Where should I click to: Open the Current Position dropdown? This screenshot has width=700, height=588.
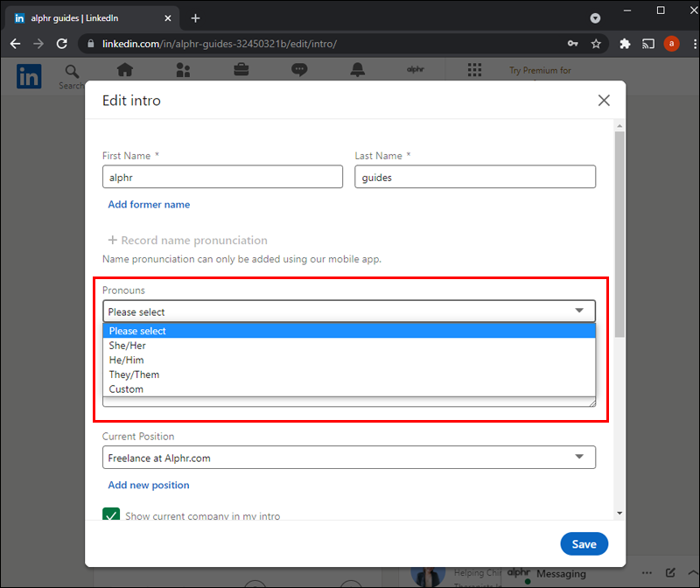pos(348,458)
